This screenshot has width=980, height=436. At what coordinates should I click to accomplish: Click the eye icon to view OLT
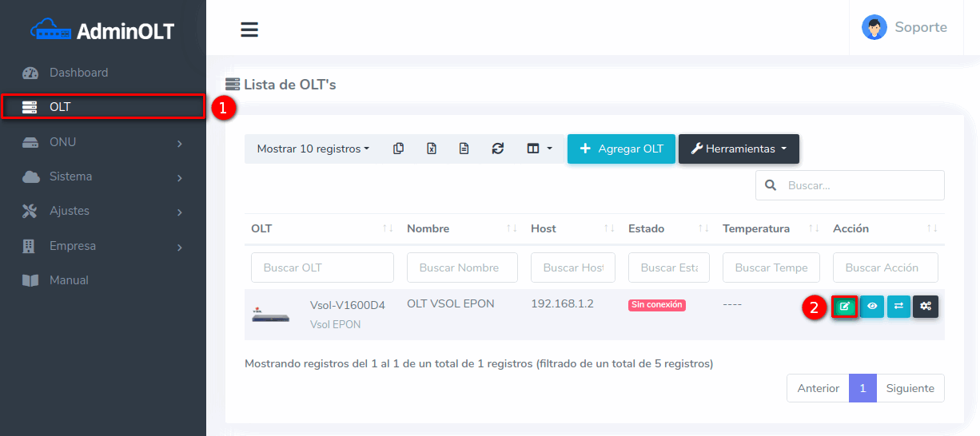tap(872, 306)
